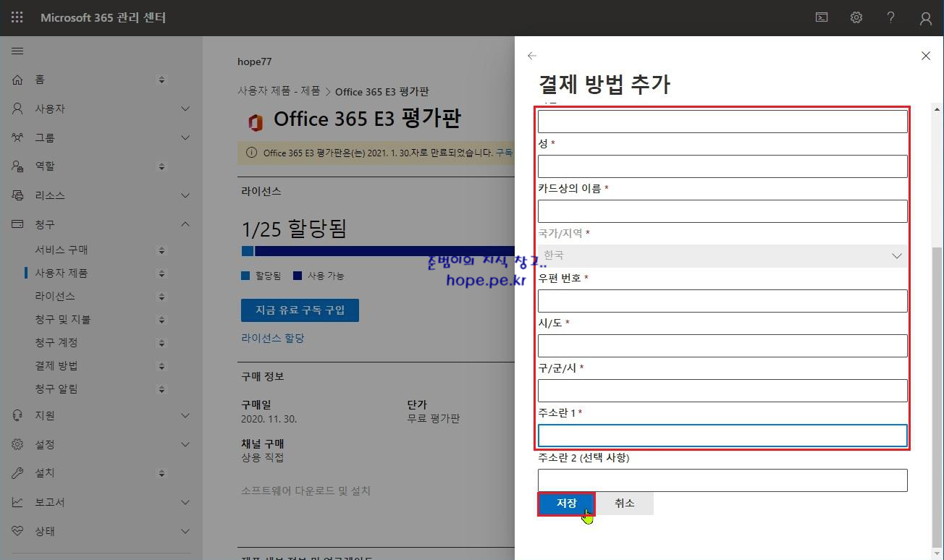Expand the 상태 chevron
The height and width of the screenshot is (560, 944).
coord(185,531)
